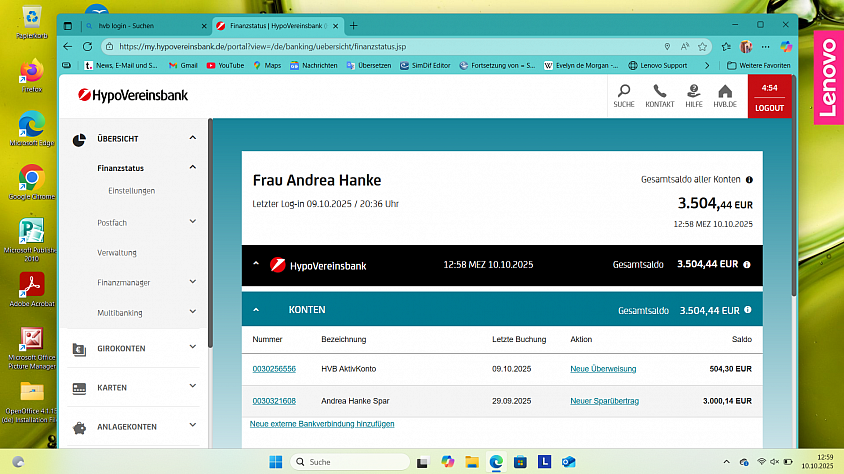
Task: Open browser settings and more menu
Action: coord(765,47)
